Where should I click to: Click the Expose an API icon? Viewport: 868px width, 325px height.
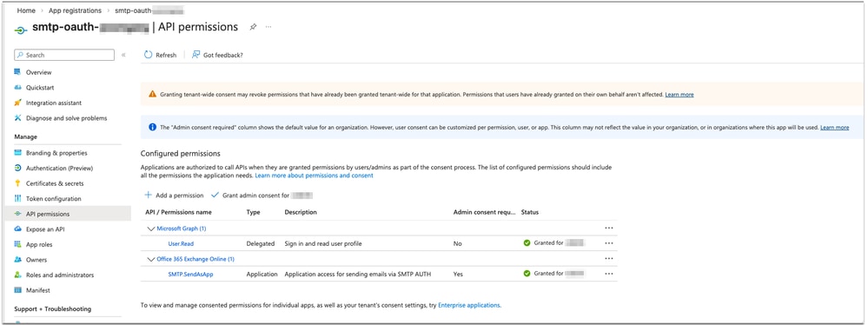pos(17,229)
